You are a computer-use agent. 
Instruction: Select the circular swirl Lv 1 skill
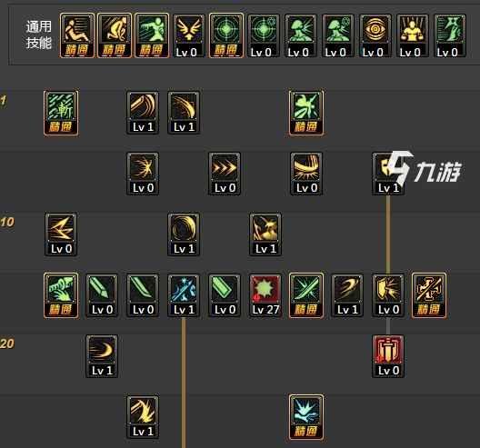(x=184, y=234)
